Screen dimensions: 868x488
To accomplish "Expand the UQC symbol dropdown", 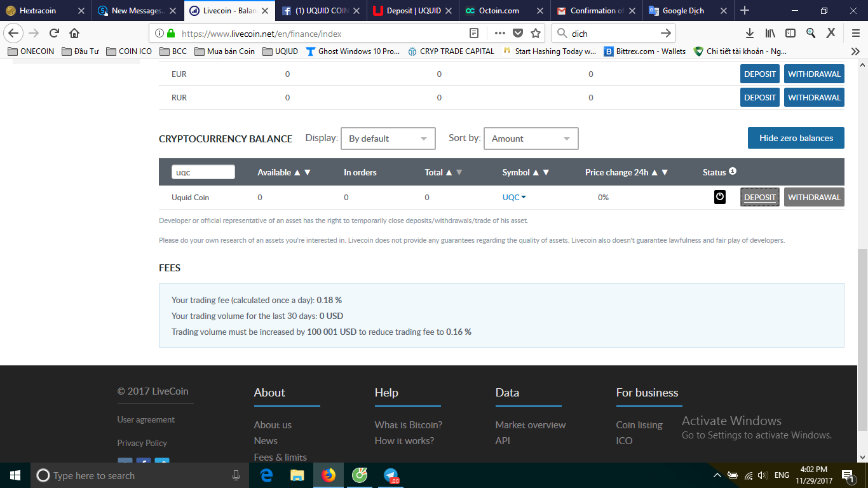I will tap(514, 197).
